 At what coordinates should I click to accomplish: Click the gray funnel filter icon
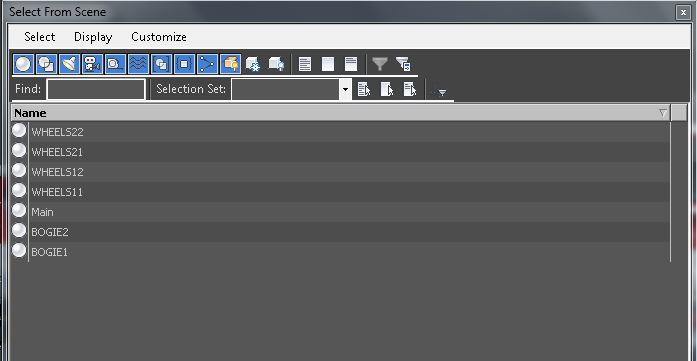[x=380, y=64]
